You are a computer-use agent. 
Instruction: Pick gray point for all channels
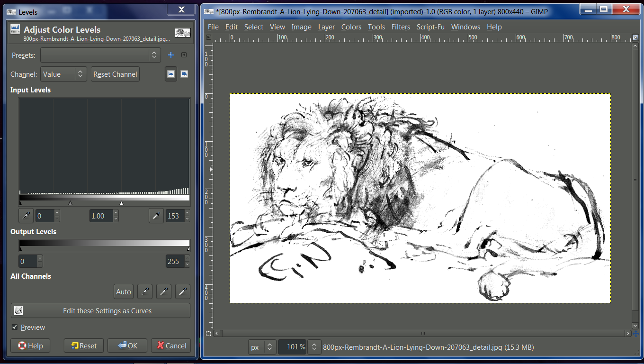click(x=164, y=291)
